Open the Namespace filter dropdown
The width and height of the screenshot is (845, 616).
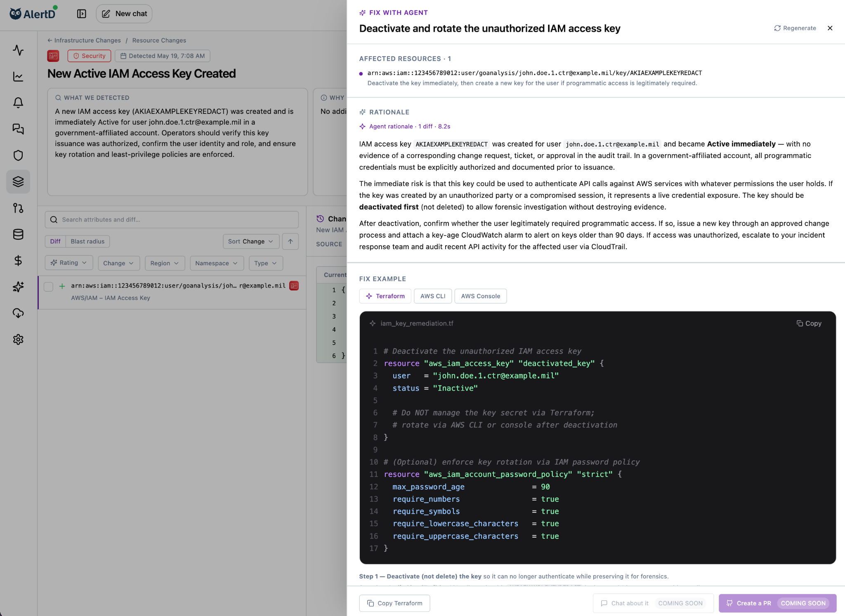point(217,263)
